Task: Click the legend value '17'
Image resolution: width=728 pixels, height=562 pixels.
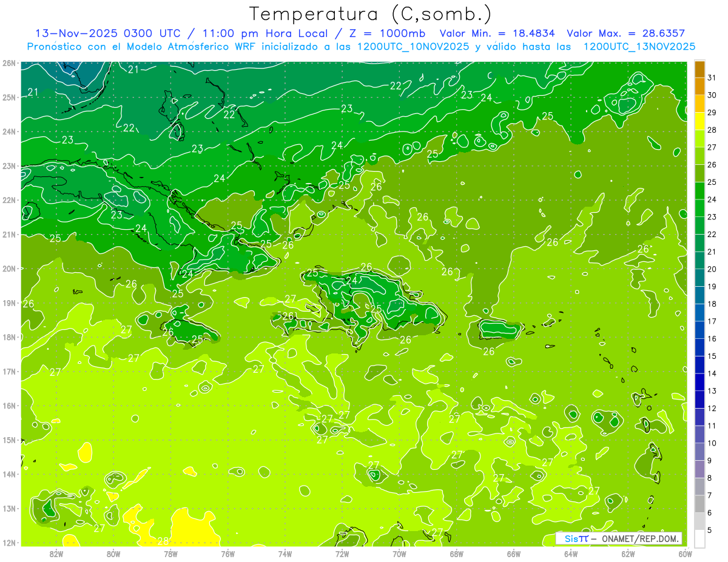Action: [712, 321]
